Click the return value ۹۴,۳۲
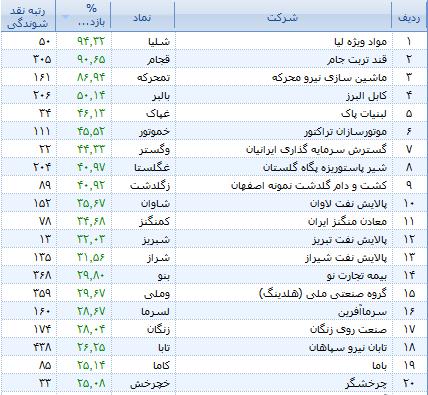This screenshot has height=395, width=428. tap(91, 42)
